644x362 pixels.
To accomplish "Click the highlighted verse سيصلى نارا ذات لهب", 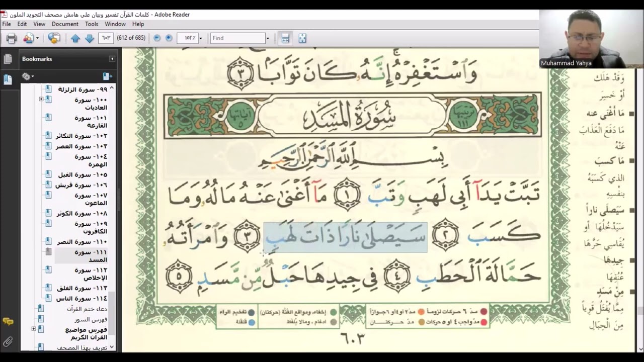I will 345,237.
